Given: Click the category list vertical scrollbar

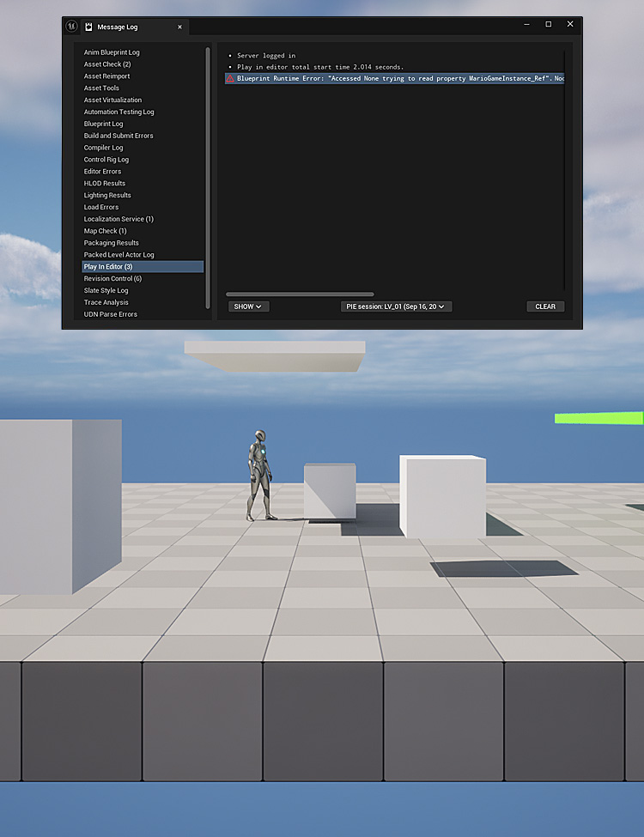Looking at the screenshot, I should coord(208,172).
